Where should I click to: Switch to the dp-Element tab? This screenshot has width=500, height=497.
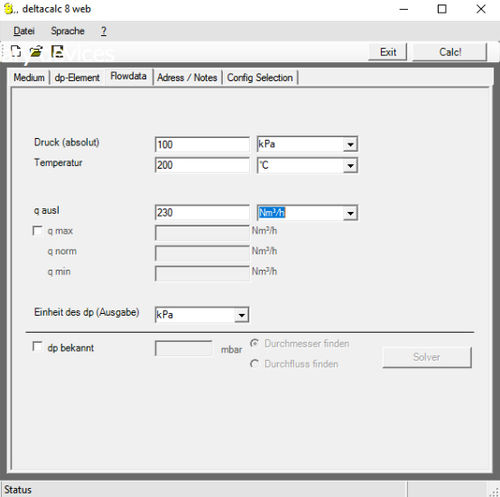click(77, 77)
